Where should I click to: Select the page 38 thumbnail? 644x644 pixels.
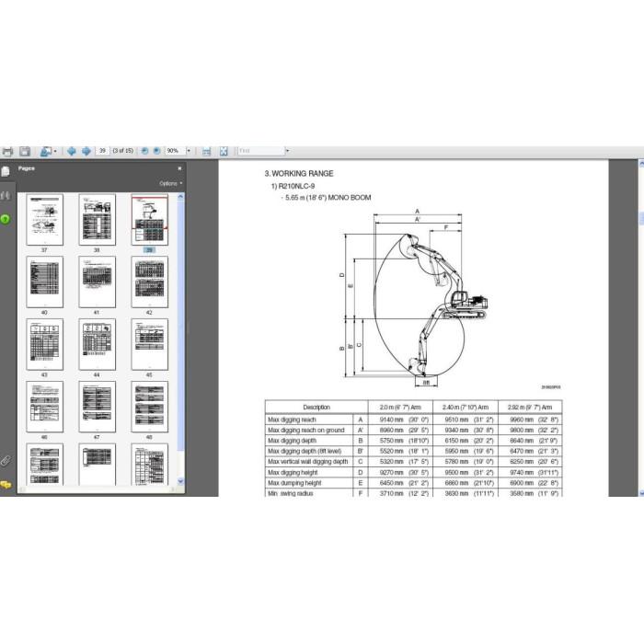pos(97,220)
